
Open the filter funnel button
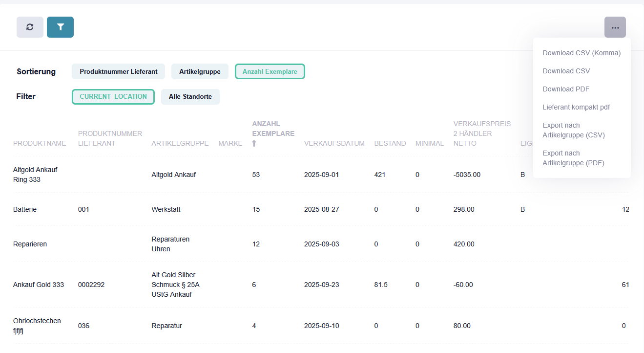[x=60, y=27]
